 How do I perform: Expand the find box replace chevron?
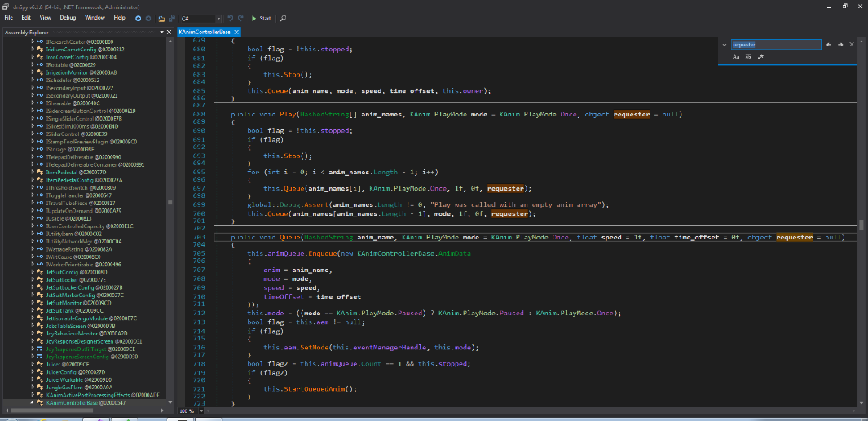pyautogui.click(x=725, y=45)
